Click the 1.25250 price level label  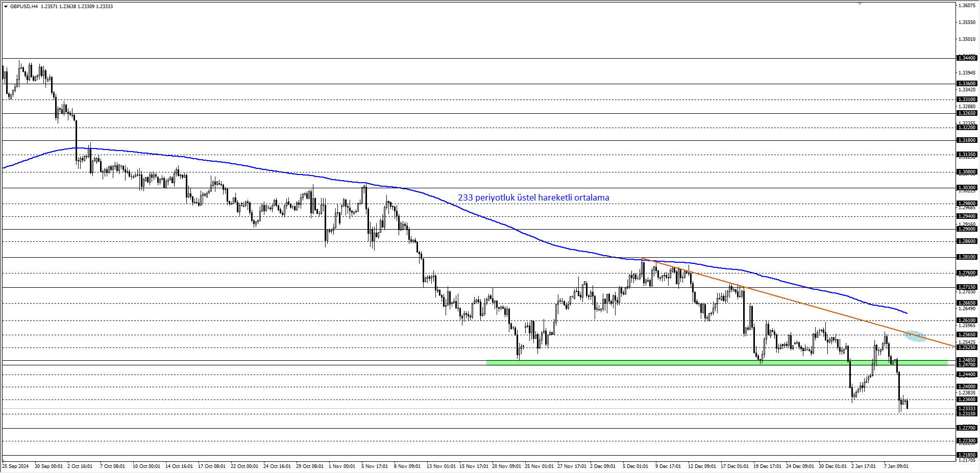click(967, 347)
